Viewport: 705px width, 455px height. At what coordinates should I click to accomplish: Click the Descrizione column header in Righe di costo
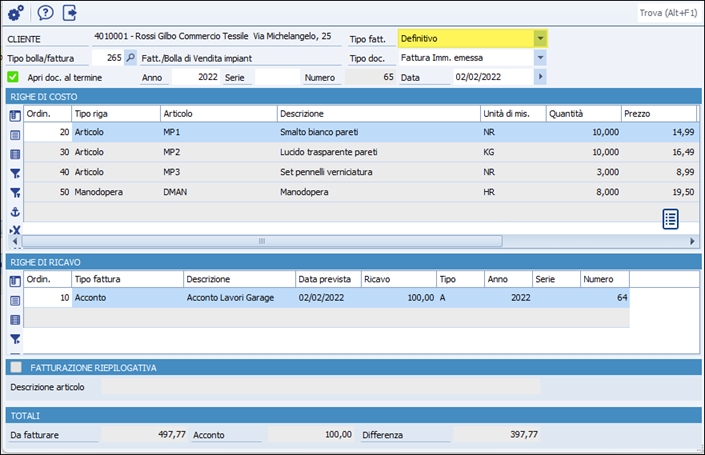[376, 114]
